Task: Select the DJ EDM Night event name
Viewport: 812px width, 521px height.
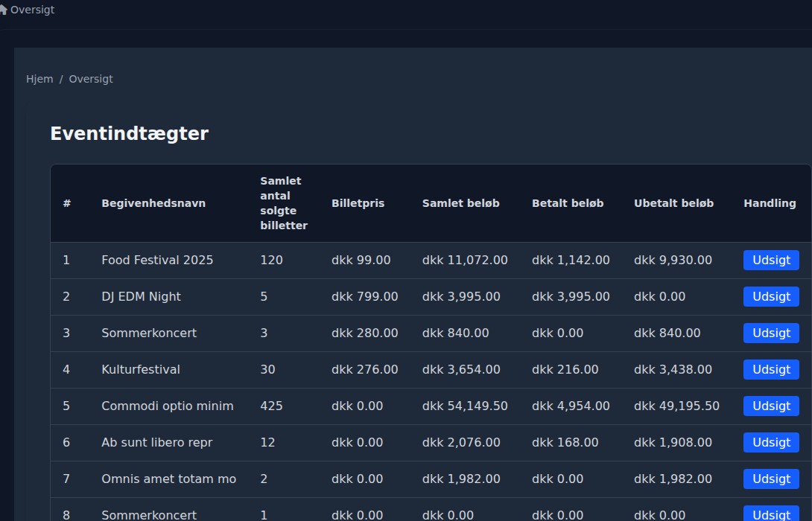Action: tap(141, 297)
